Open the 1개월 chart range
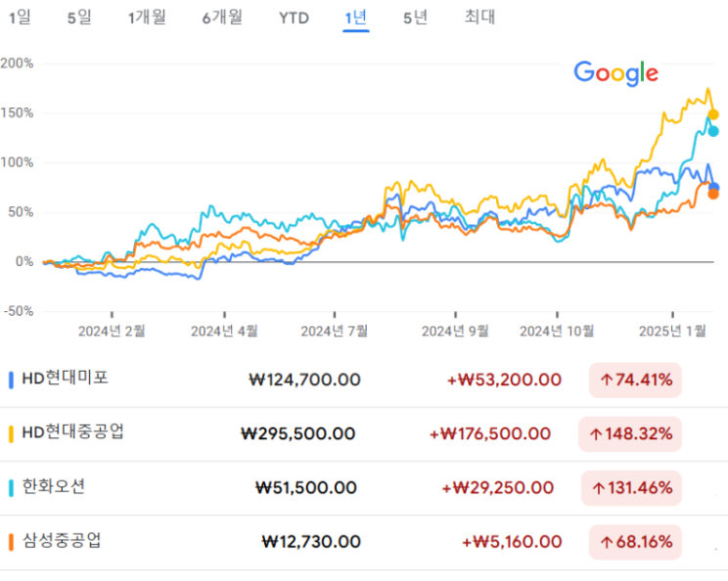This screenshot has height=581, width=728. tap(147, 18)
